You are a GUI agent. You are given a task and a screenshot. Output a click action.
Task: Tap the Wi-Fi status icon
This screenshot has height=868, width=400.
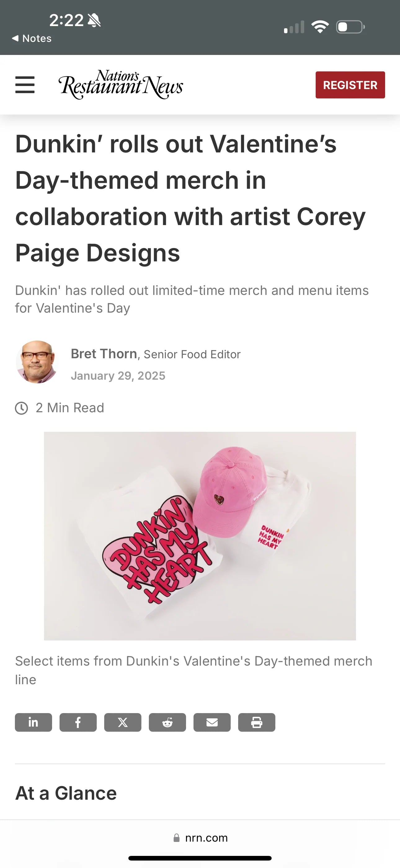320,27
